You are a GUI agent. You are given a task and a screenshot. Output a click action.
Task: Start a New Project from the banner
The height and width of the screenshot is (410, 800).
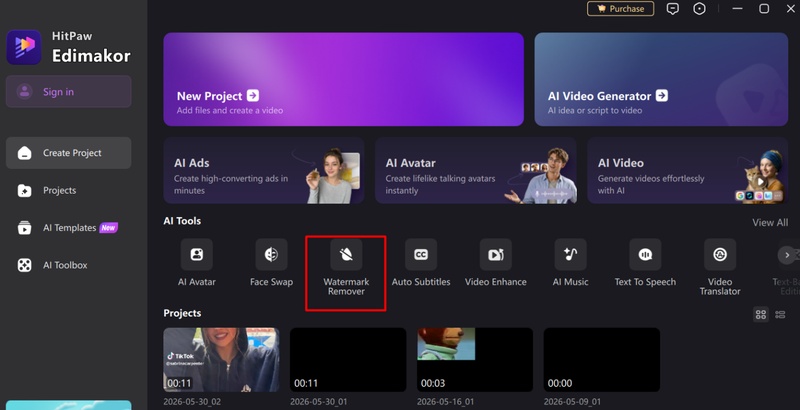[343, 79]
